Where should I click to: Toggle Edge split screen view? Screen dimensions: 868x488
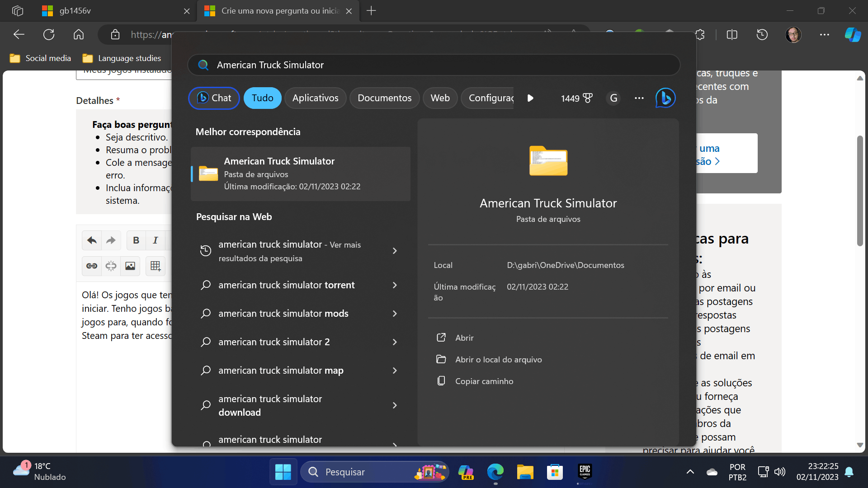(x=732, y=34)
